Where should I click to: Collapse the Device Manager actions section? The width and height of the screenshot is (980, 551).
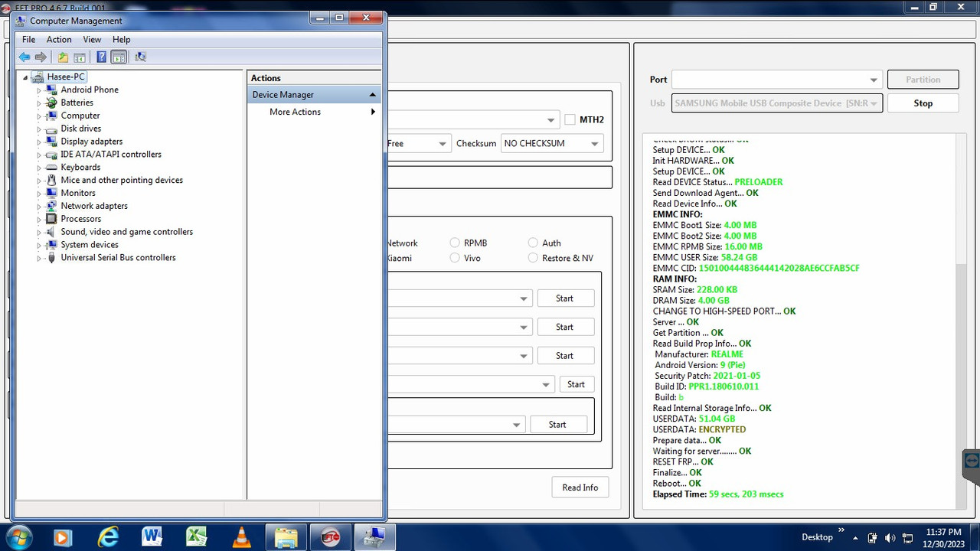[x=373, y=95]
